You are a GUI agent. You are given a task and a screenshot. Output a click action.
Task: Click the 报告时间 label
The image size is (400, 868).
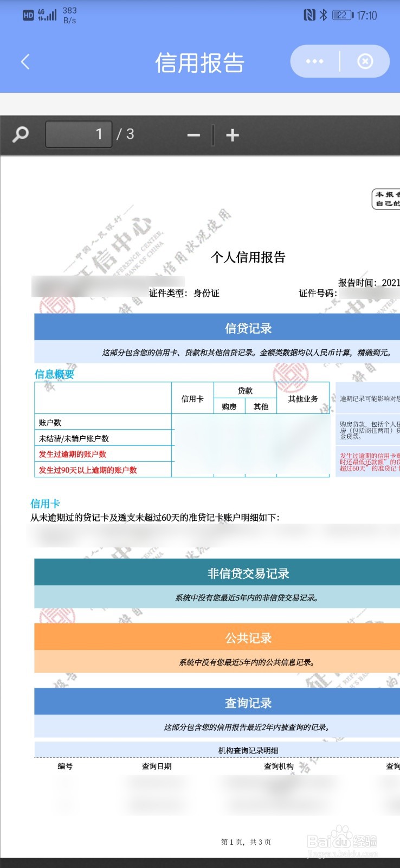[358, 282]
